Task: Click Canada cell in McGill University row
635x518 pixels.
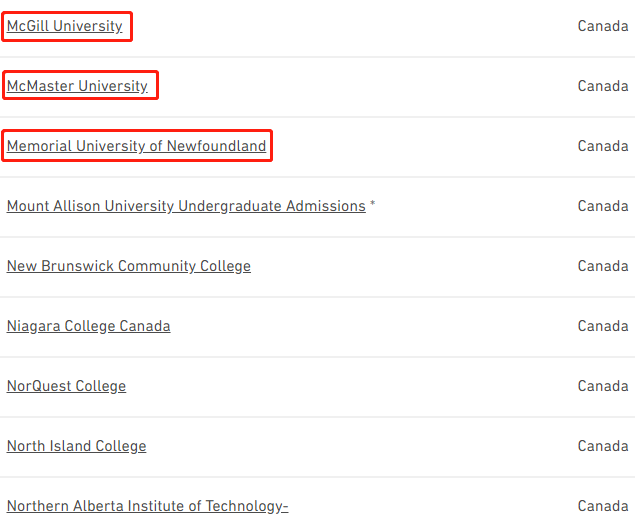Action: (603, 26)
